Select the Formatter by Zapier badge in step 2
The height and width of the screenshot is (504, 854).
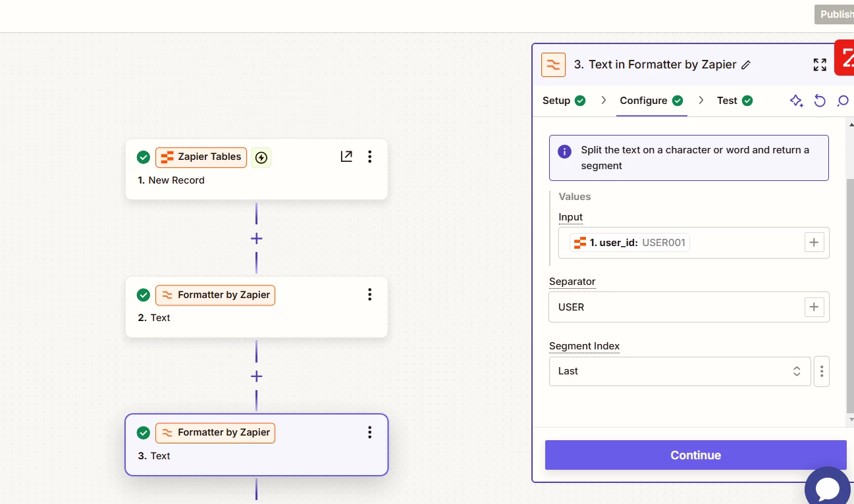tap(215, 295)
